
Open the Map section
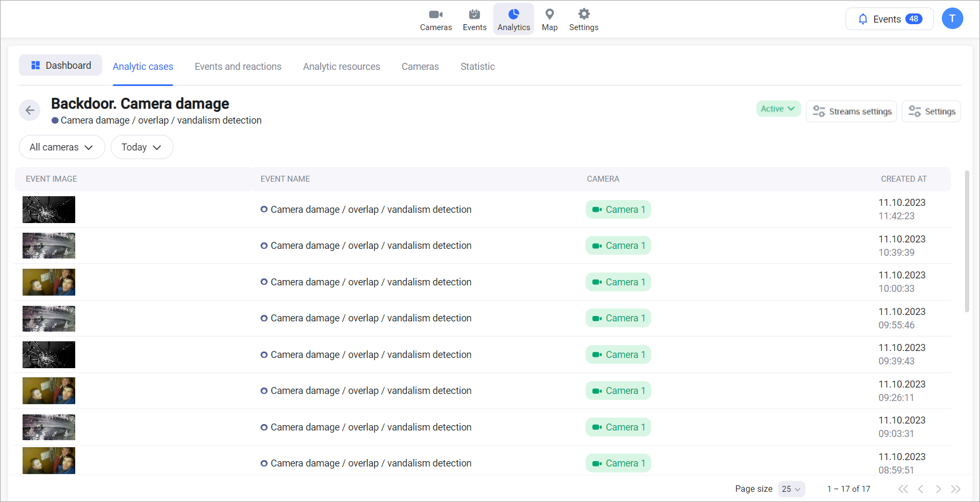(x=550, y=20)
